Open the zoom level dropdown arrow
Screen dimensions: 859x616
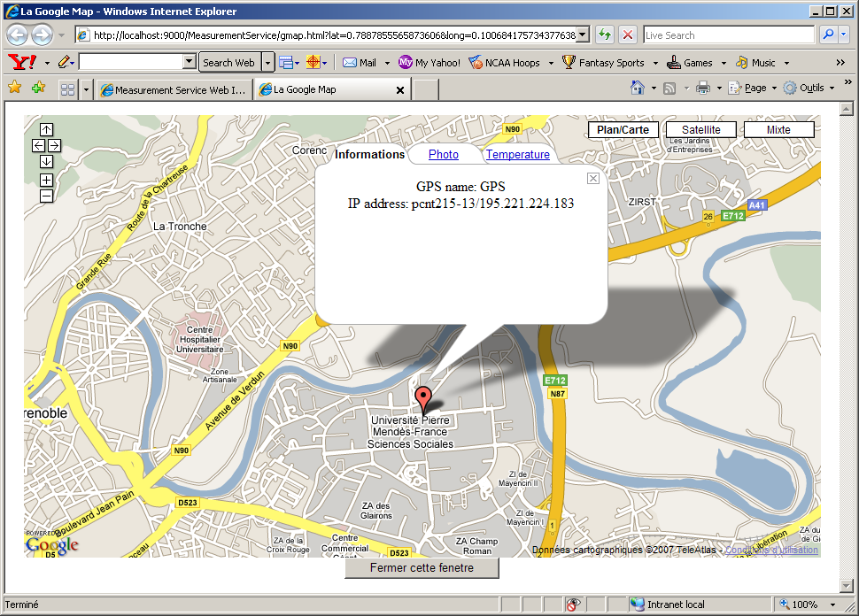point(832,604)
